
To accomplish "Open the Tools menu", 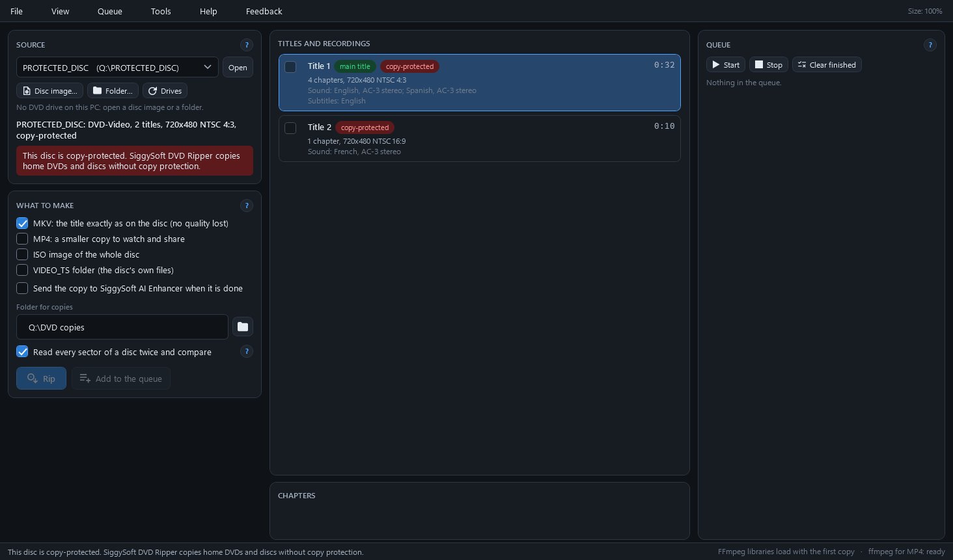I will 161,11.
